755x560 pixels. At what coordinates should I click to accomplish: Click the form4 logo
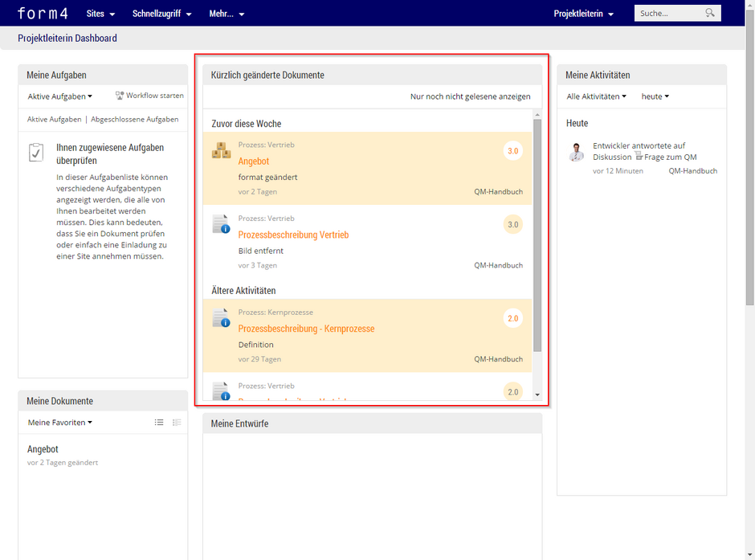tap(43, 13)
